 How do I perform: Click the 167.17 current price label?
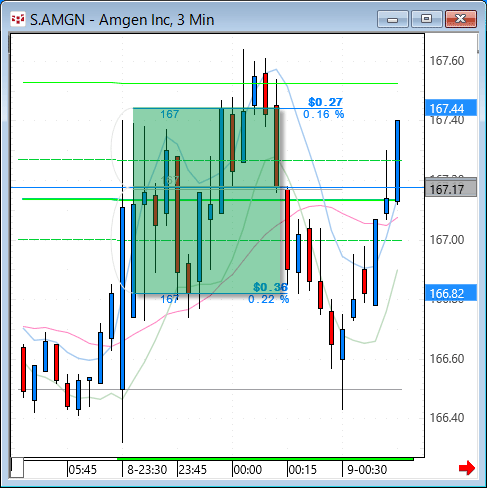click(451, 189)
